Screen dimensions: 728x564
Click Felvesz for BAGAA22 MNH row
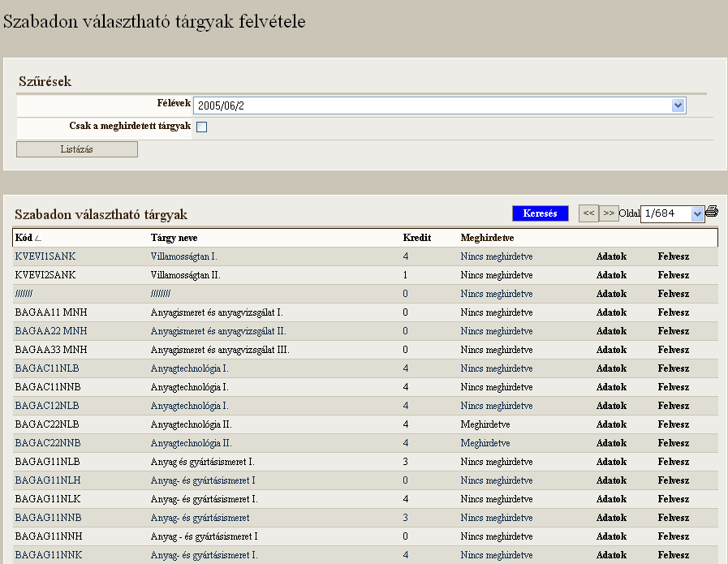673,331
